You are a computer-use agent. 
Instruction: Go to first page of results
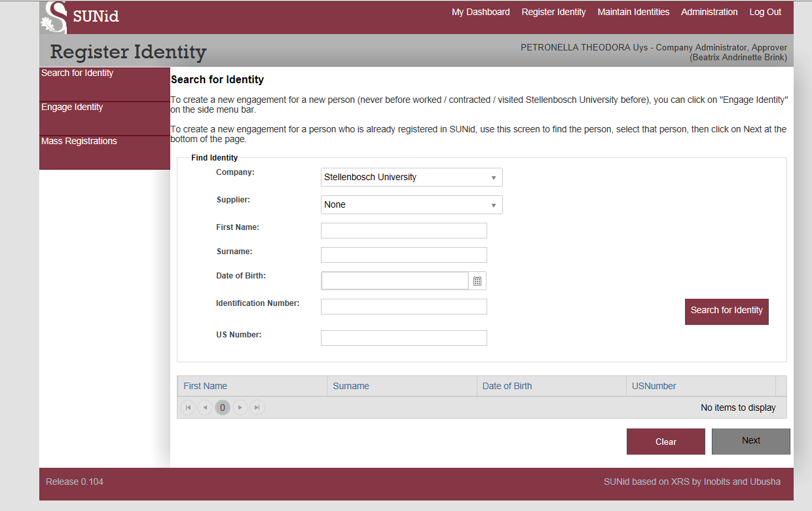point(188,407)
